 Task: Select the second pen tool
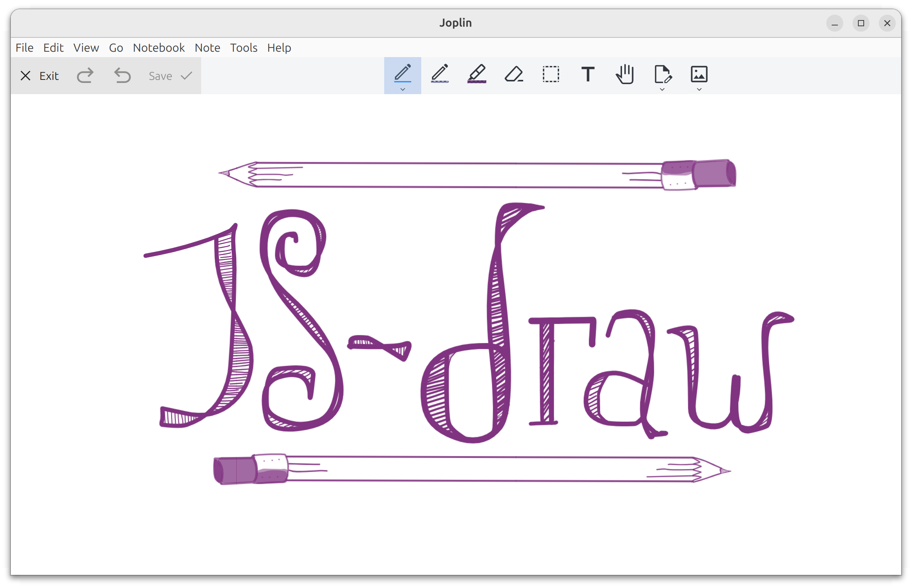point(439,73)
